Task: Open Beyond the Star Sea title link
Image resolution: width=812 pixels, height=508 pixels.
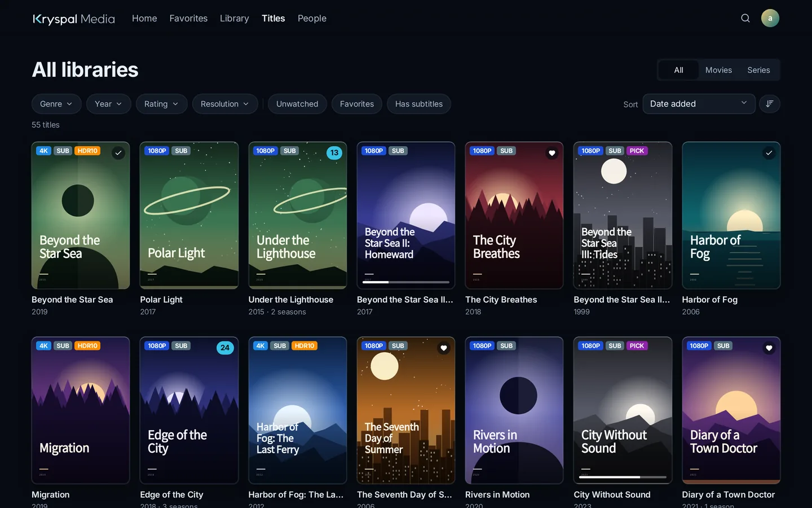Action: pos(72,300)
